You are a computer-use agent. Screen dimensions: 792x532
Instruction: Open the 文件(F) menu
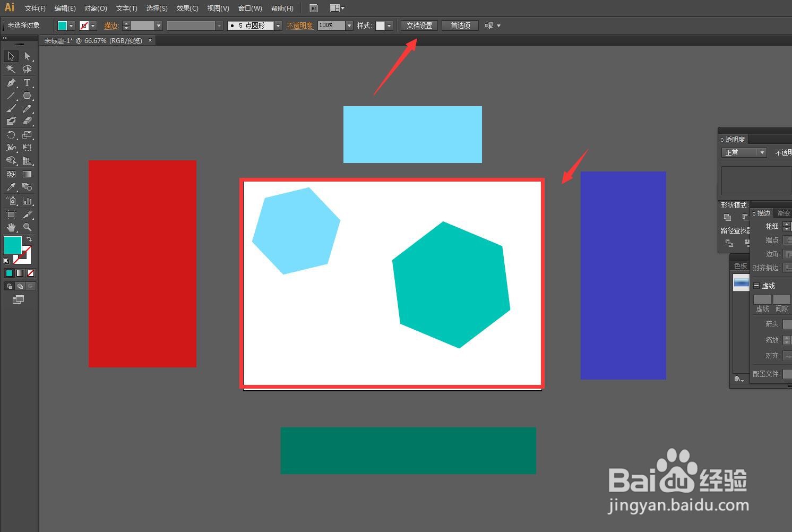pos(35,8)
